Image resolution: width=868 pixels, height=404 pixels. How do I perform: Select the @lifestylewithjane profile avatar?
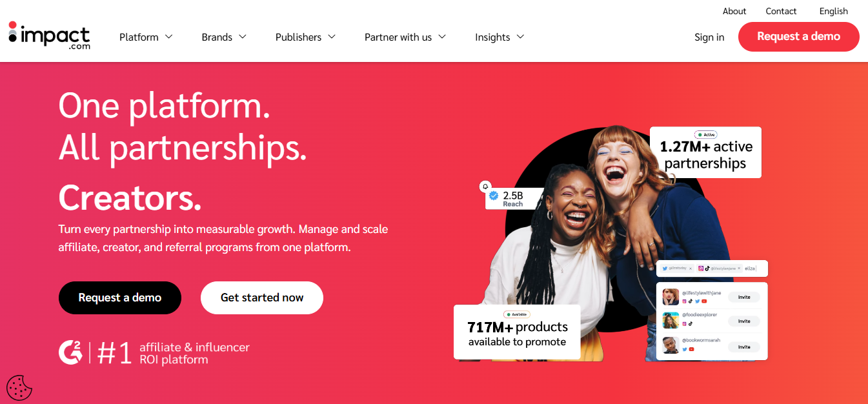(x=671, y=297)
